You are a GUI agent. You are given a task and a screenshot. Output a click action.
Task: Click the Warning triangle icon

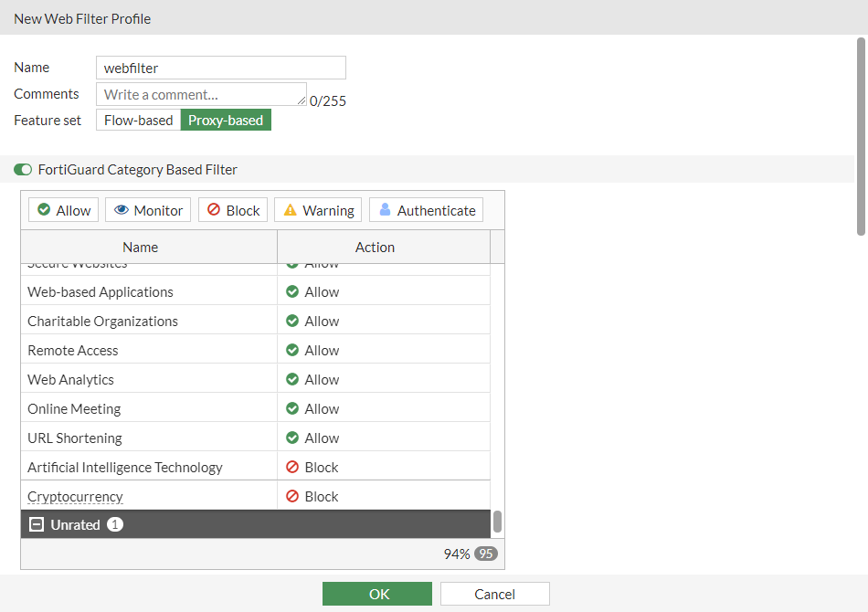click(x=291, y=209)
